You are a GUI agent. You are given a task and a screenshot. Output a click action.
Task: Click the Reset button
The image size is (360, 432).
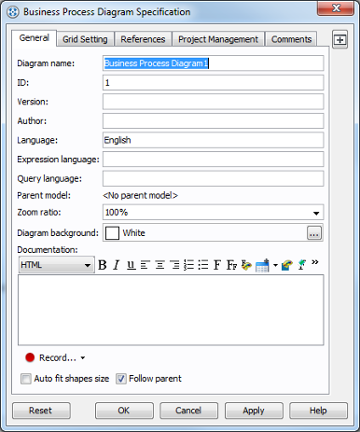pos(41,410)
